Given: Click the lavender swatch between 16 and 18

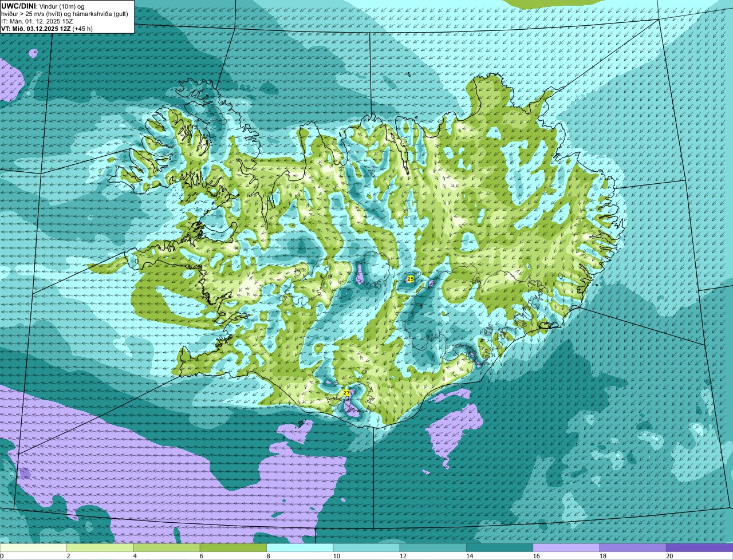Looking at the screenshot, I should coord(566,547).
